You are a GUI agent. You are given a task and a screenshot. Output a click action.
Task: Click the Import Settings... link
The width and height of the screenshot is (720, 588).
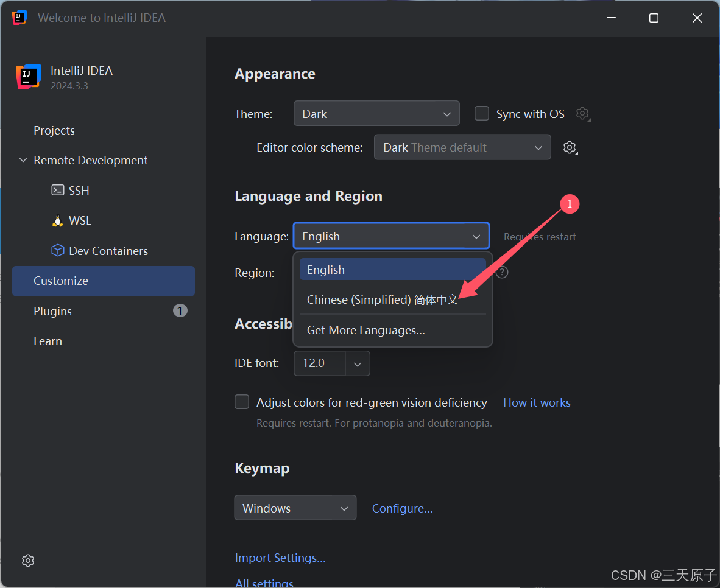280,557
